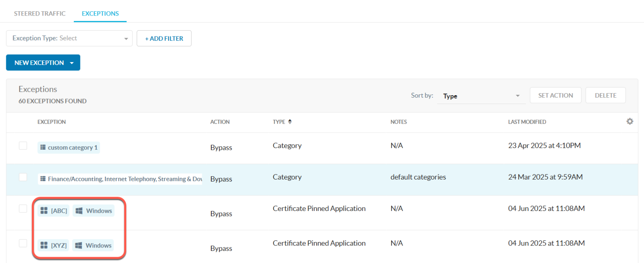This screenshot has height=263, width=644.
Task: Click the SET ACTION button
Action: coord(556,95)
